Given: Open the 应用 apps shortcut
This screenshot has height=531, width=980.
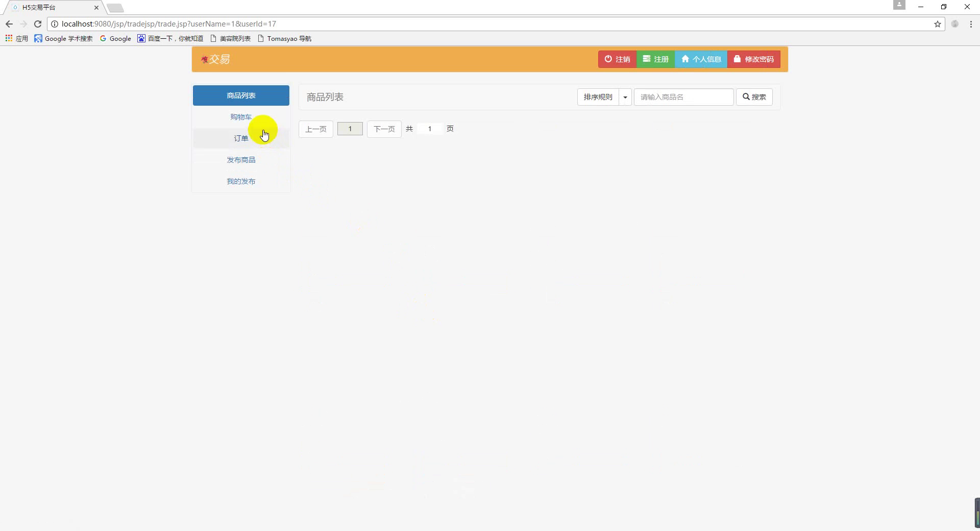Looking at the screenshot, I should coord(17,38).
